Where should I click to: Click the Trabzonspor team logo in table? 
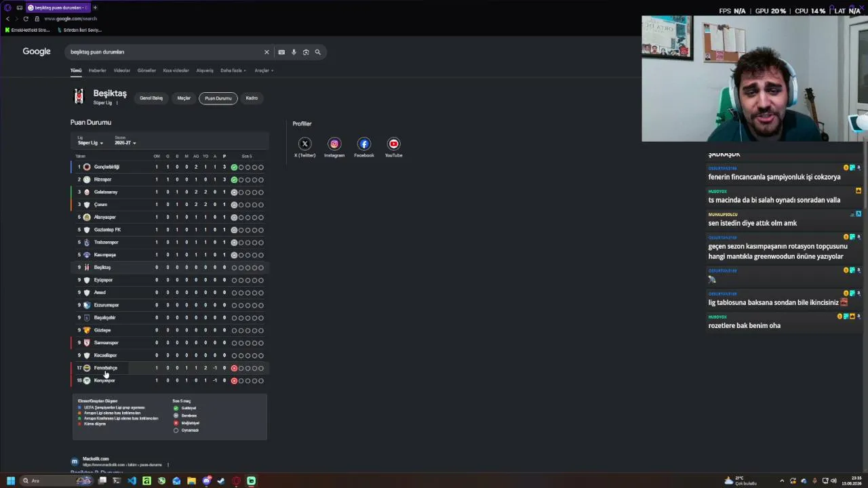pyautogui.click(x=87, y=242)
